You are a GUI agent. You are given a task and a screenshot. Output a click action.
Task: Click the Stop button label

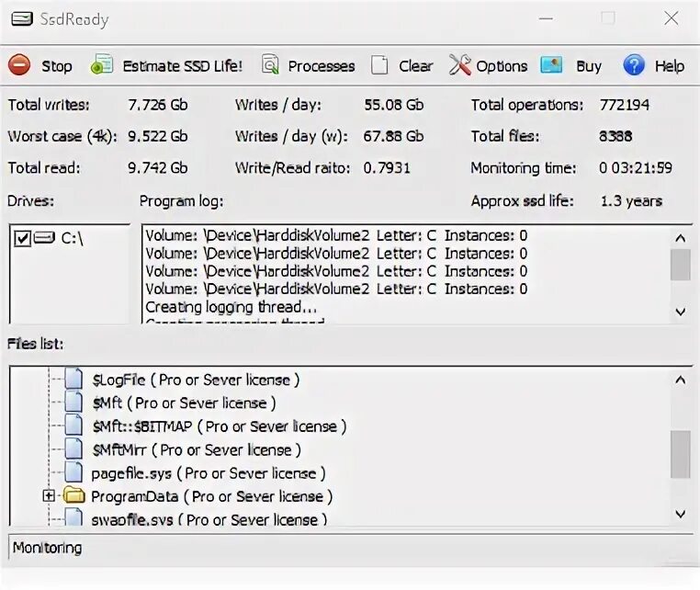[x=57, y=66]
